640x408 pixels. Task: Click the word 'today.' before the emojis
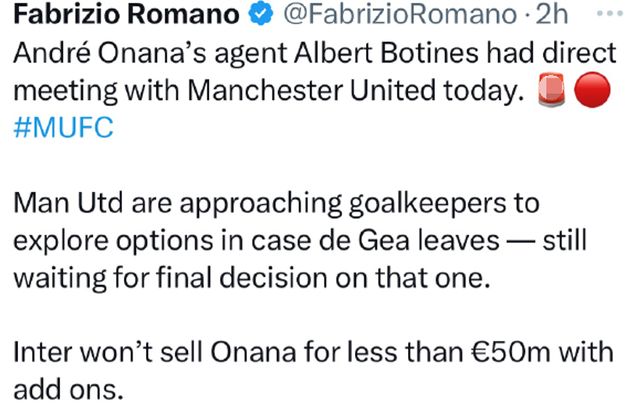(x=484, y=90)
